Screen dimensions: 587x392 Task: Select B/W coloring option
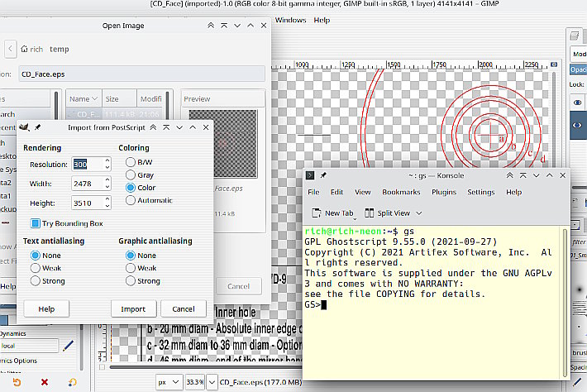pos(130,163)
